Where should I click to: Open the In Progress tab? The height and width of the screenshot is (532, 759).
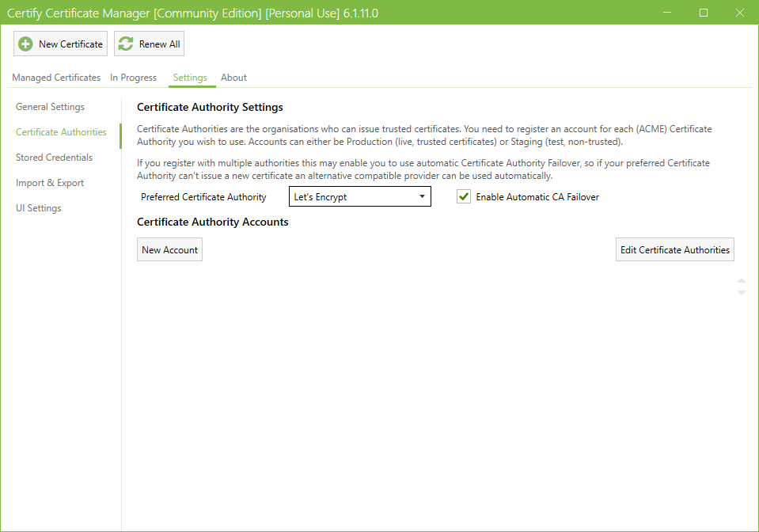coord(133,78)
